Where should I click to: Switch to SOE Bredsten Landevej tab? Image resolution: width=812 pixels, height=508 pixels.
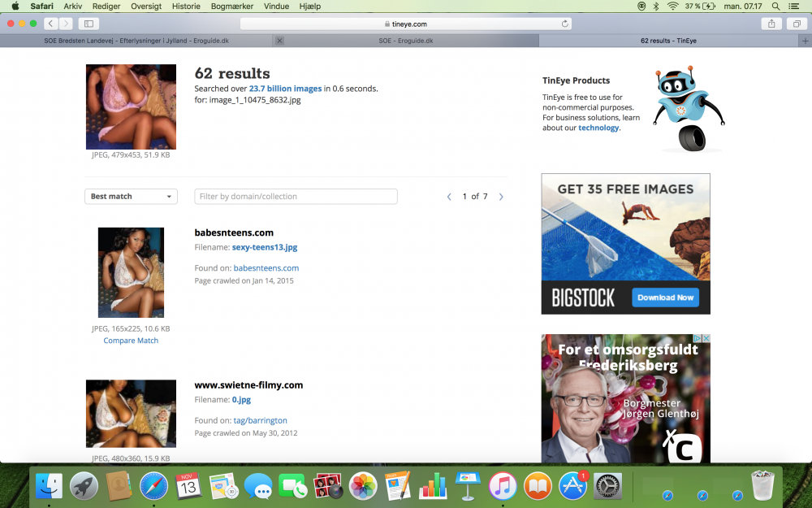pyautogui.click(x=136, y=41)
